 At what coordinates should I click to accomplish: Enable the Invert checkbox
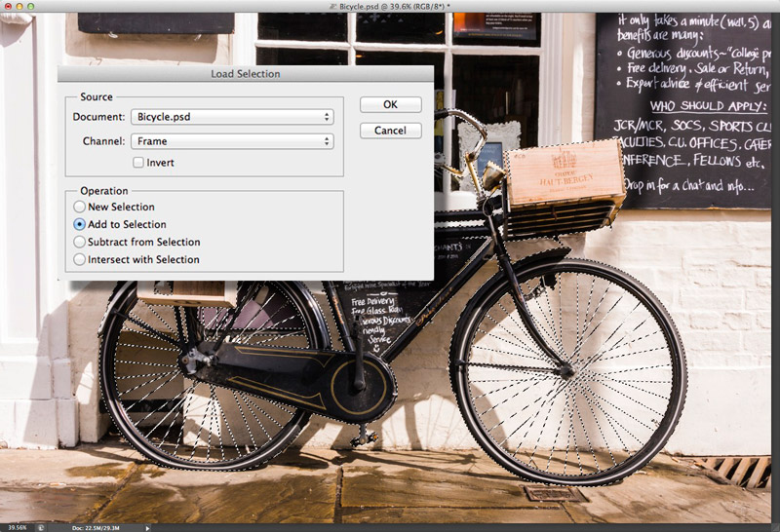tap(138, 163)
